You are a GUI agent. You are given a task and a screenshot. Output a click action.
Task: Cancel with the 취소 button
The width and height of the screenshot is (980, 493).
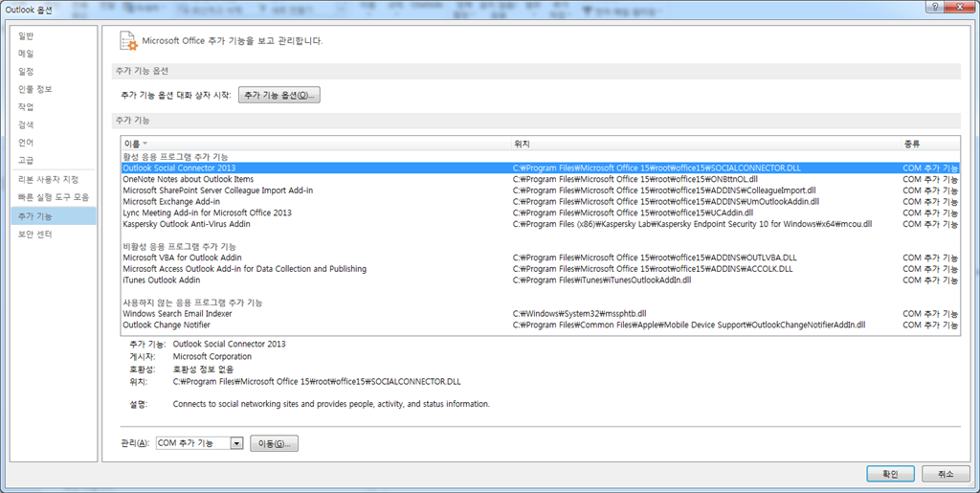tap(946, 474)
